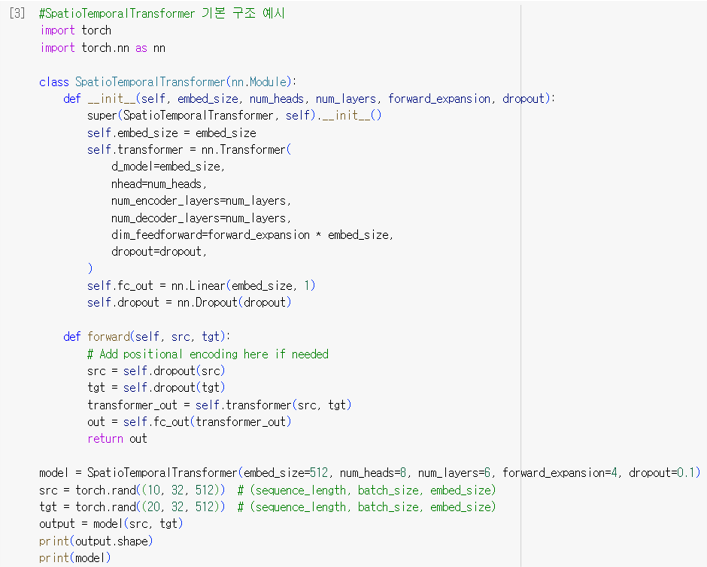
Task: Click the line 'tgt = self.dropout(tgt)'
Action: [x=156, y=387]
